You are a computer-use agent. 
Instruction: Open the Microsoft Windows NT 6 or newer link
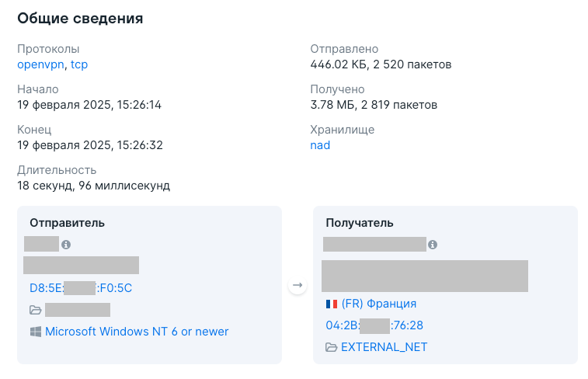[137, 332]
